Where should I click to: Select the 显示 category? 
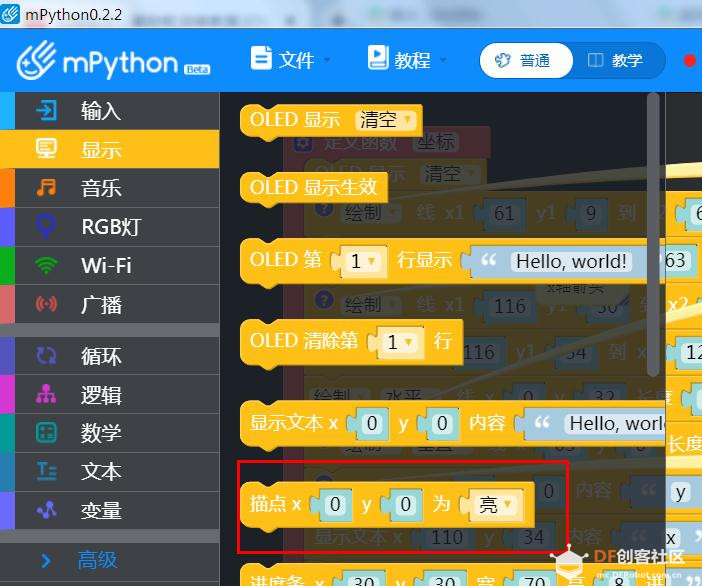(x=110, y=149)
